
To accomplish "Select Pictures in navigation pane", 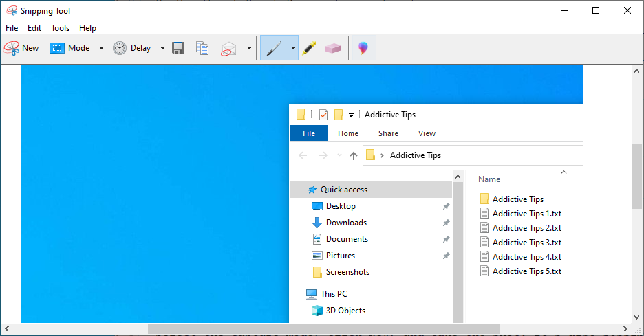I will [341, 255].
